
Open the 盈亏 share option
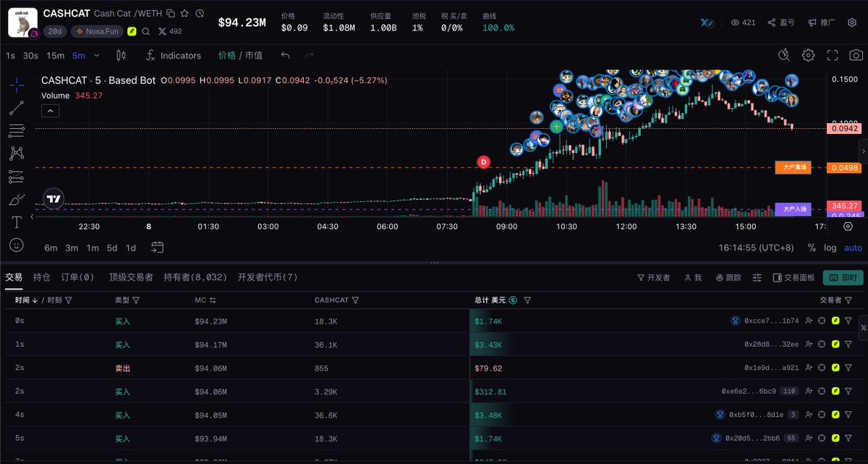(780, 22)
